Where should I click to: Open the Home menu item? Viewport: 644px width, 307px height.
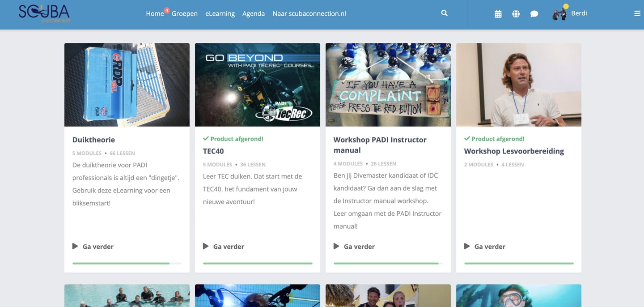pyautogui.click(x=155, y=13)
